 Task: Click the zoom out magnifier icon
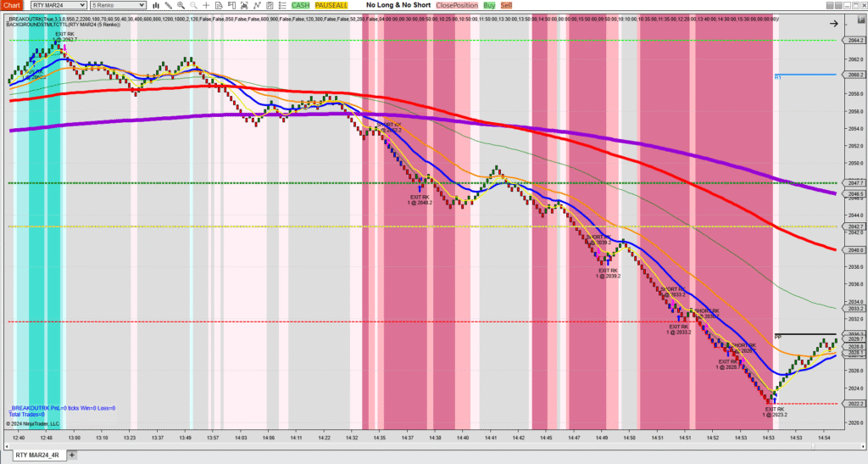(x=193, y=5)
